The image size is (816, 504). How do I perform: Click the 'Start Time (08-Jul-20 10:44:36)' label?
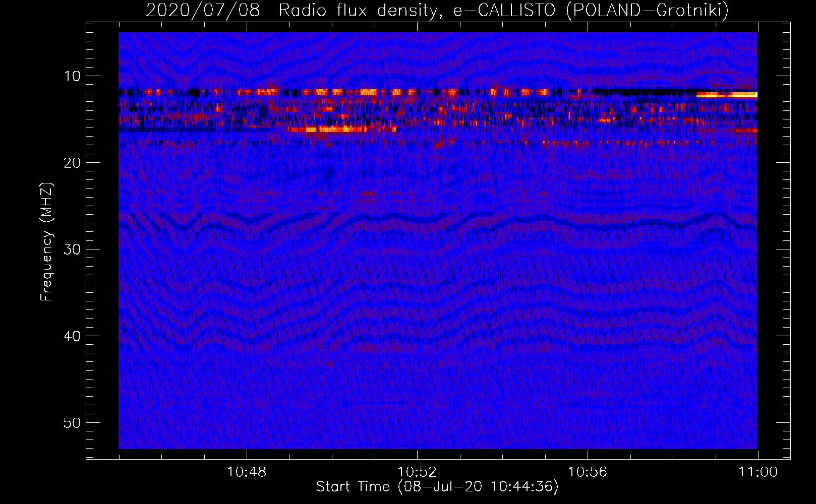437,487
